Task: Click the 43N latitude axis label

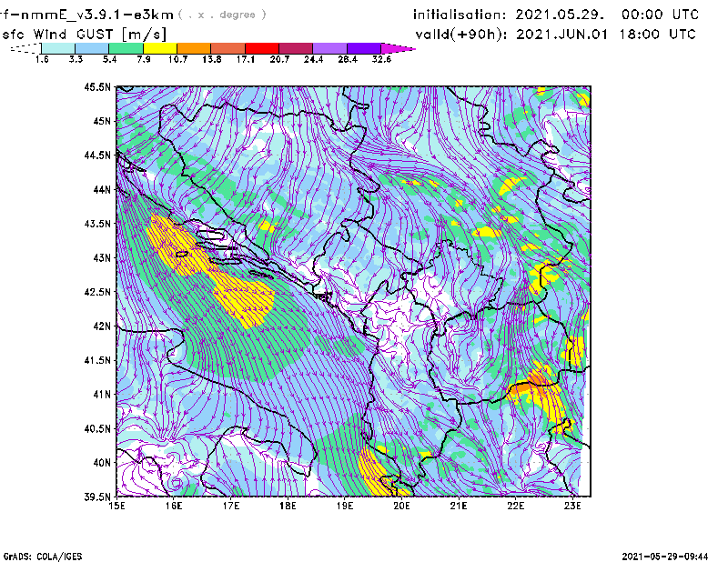Action: tap(102, 257)
